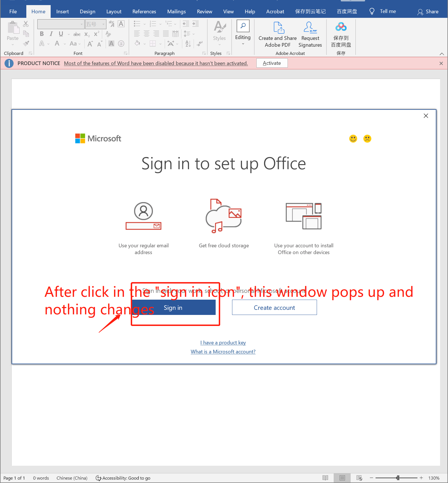Click the Request Signatures icon
The image size is (448, 483).
click(x=310, y=27)
